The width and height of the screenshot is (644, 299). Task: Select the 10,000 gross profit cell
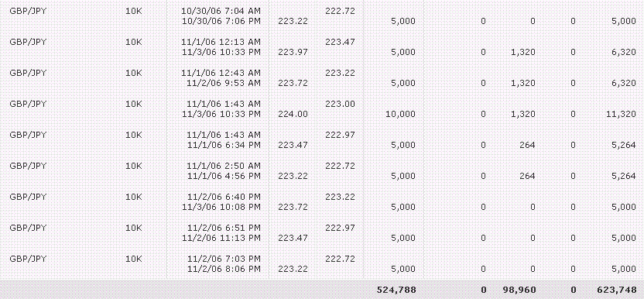[400, 114]
